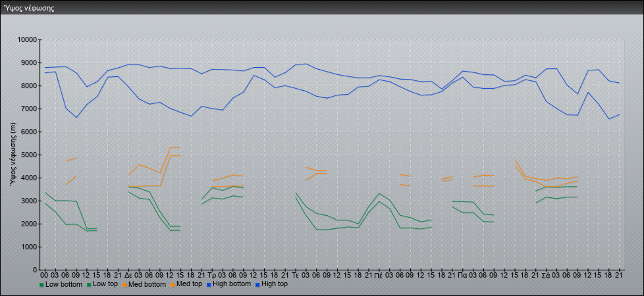Click the 8000 y-axis value

pyautogui.click(x=29, y=86)
